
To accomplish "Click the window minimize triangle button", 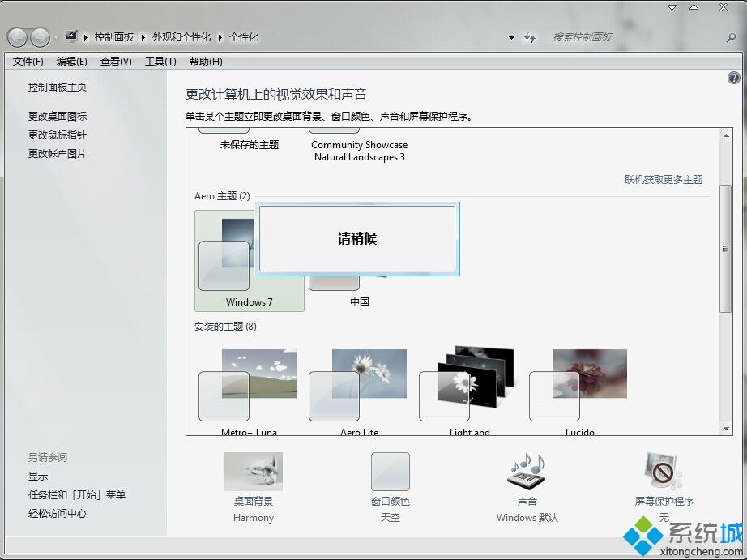I will click(672, 7).
